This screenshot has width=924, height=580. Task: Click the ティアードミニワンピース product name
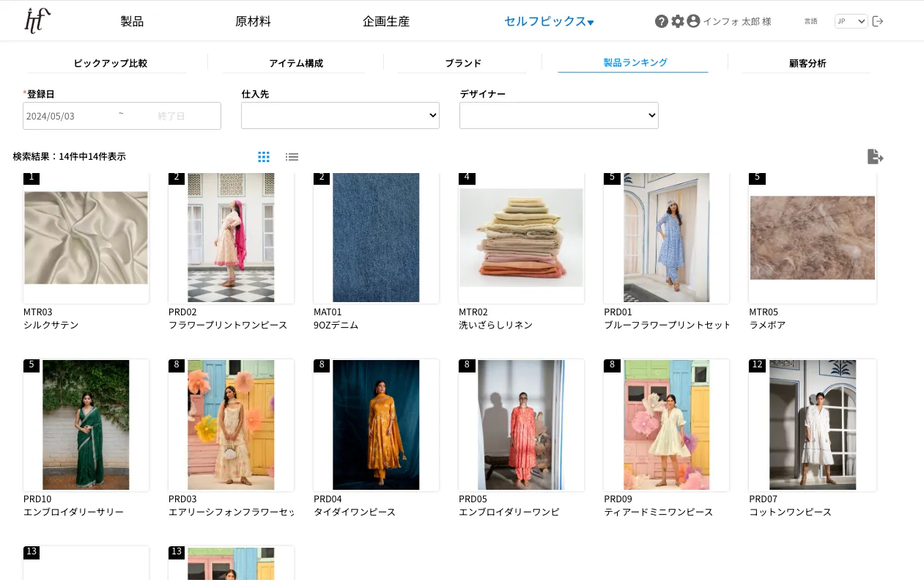pyautogui.click(x=658, y=512)
